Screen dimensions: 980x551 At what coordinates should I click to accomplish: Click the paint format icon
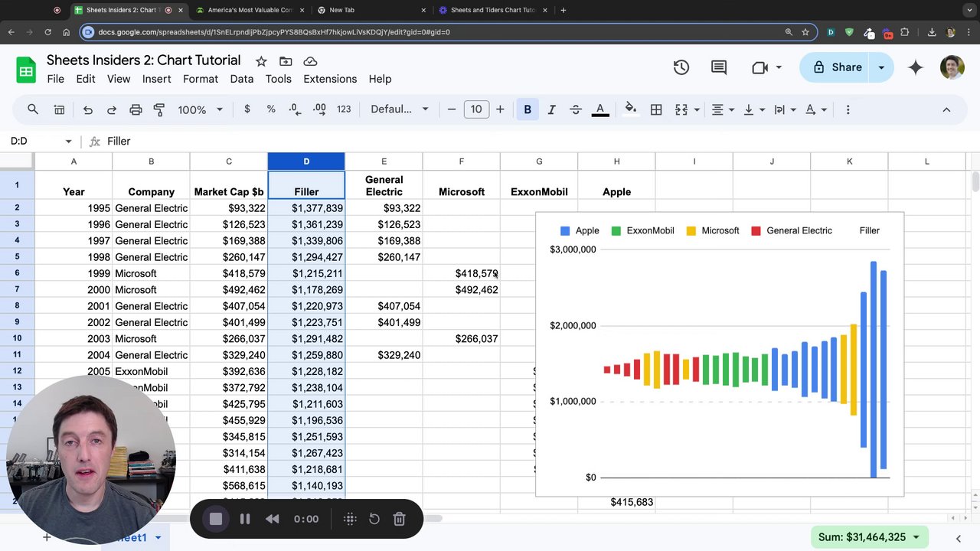tap(159, 109)
